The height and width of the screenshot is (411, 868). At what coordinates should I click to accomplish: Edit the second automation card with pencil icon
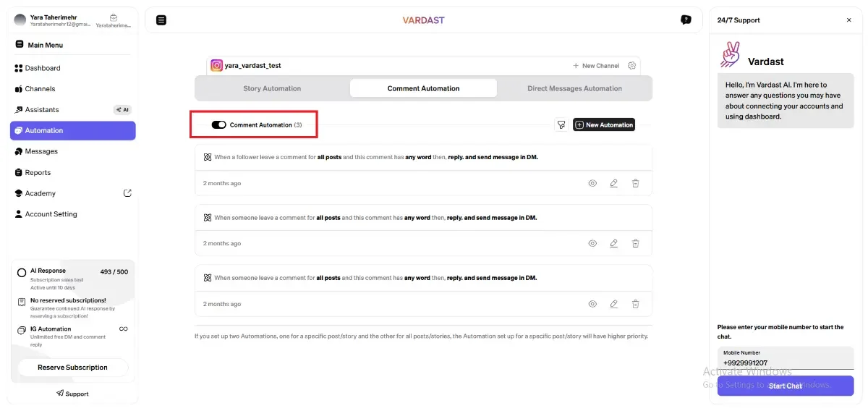[x=613, y=243]
